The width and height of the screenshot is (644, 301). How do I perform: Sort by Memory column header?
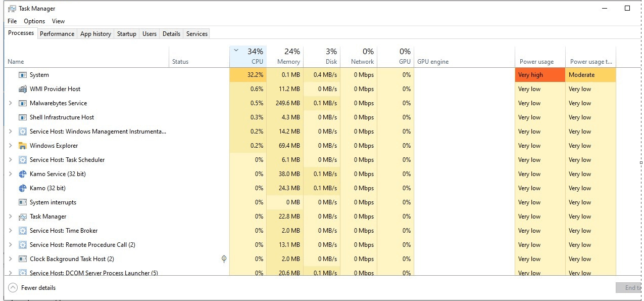285,57
